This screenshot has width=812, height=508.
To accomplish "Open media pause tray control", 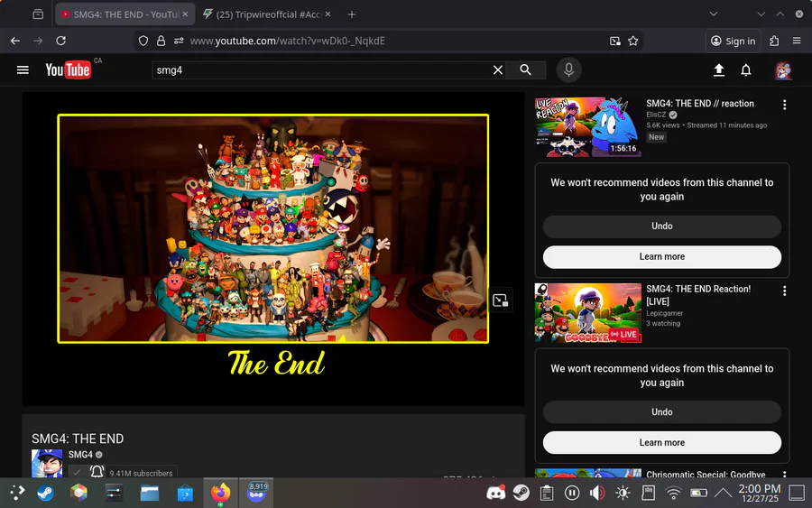I will click(572, 493).
